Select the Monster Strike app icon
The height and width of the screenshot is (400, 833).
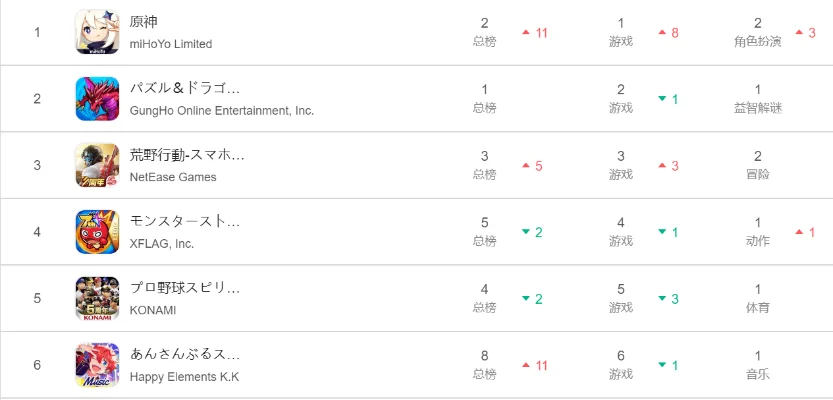click(97, 232)
